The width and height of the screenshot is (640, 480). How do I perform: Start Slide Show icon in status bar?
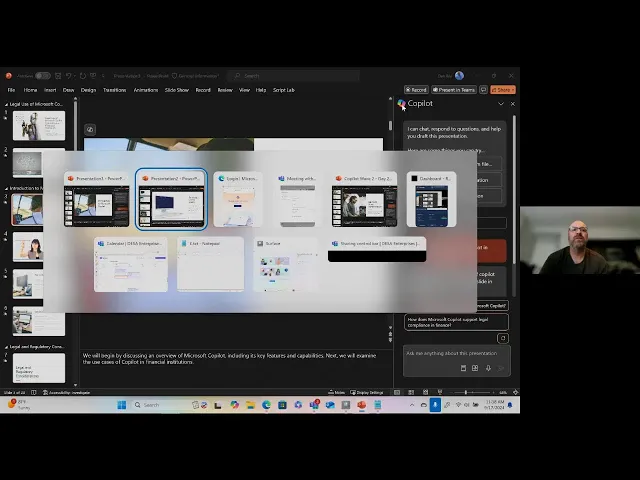tap(440, 392)
